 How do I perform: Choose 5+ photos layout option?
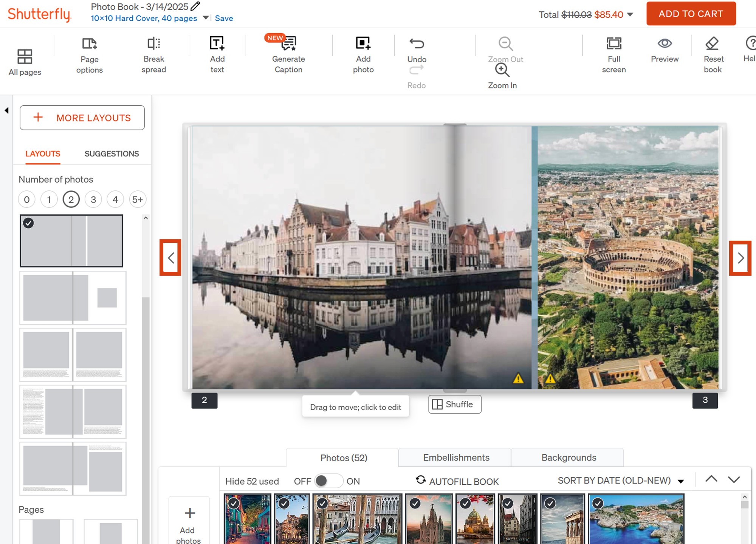coord(138,199)
